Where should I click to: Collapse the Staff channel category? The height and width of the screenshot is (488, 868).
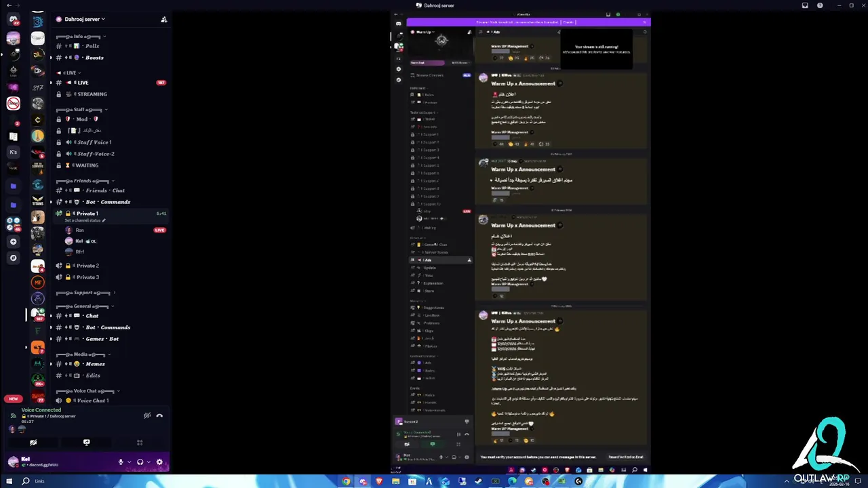[x=82, y=109]
